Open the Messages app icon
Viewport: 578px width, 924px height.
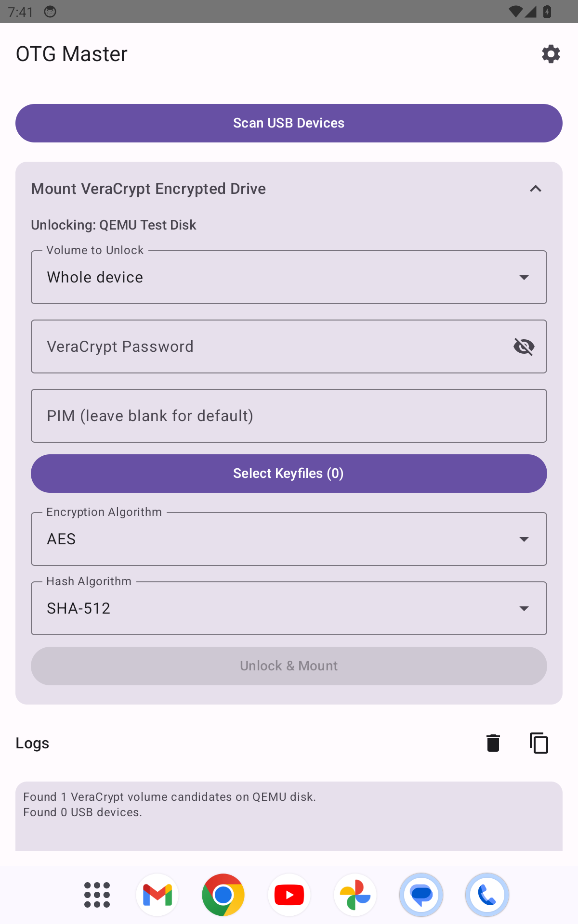click(x=421, y=895)
